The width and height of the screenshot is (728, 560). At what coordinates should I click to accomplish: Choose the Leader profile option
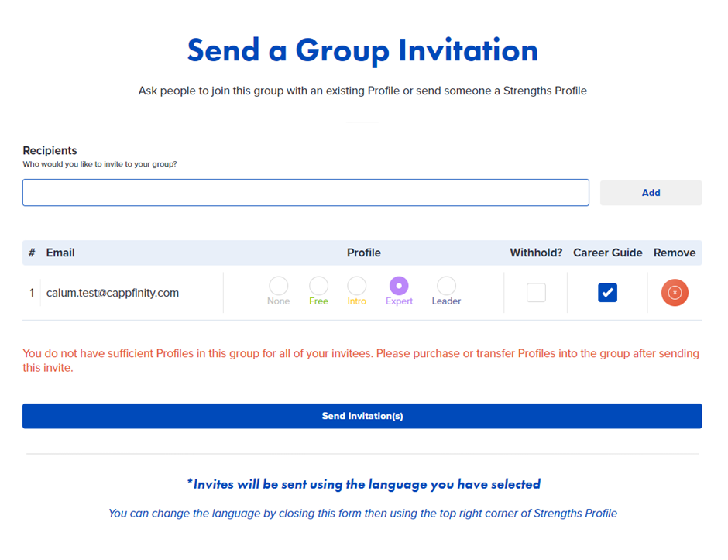pos(446,286)
